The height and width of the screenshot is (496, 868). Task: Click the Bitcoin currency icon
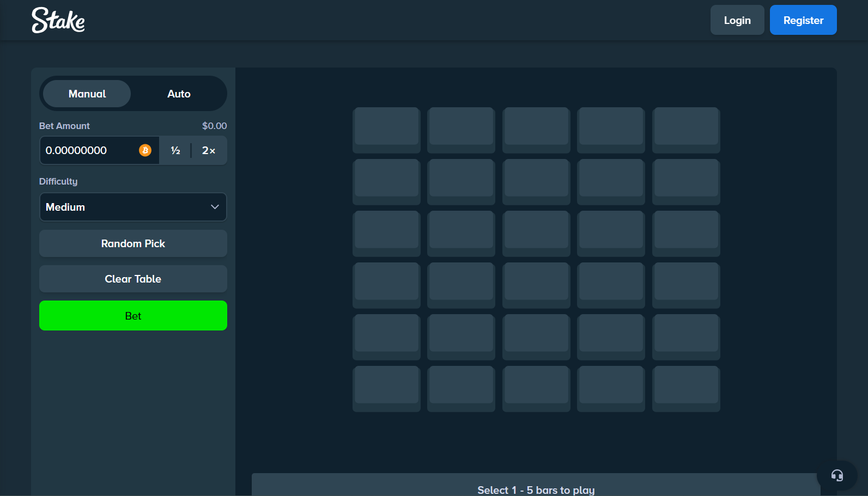click(x=145, y=150)
